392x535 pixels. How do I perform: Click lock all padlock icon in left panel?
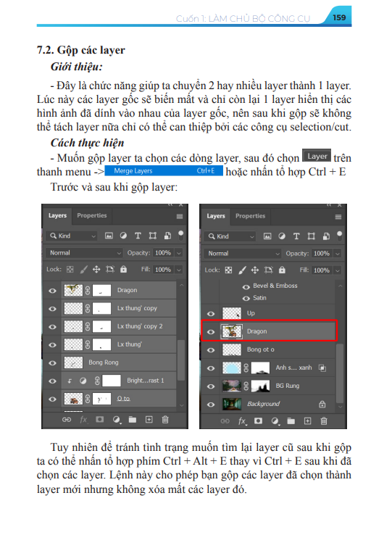coord(123,270)
